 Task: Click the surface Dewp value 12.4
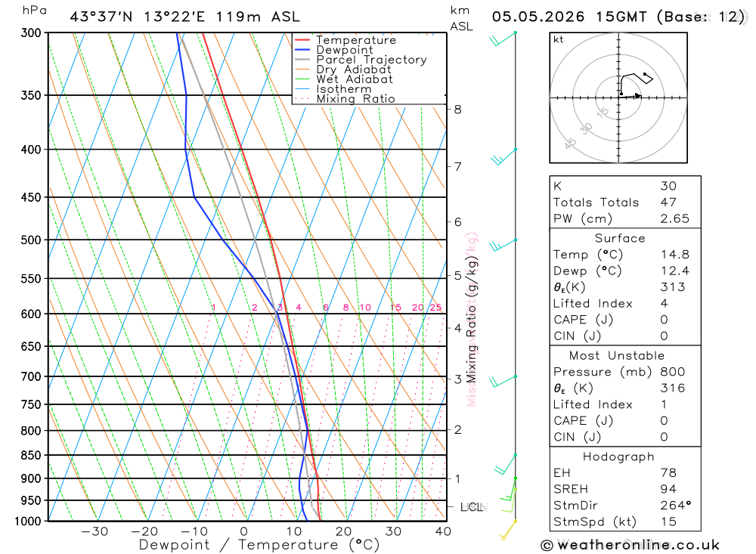coord(675,271)
